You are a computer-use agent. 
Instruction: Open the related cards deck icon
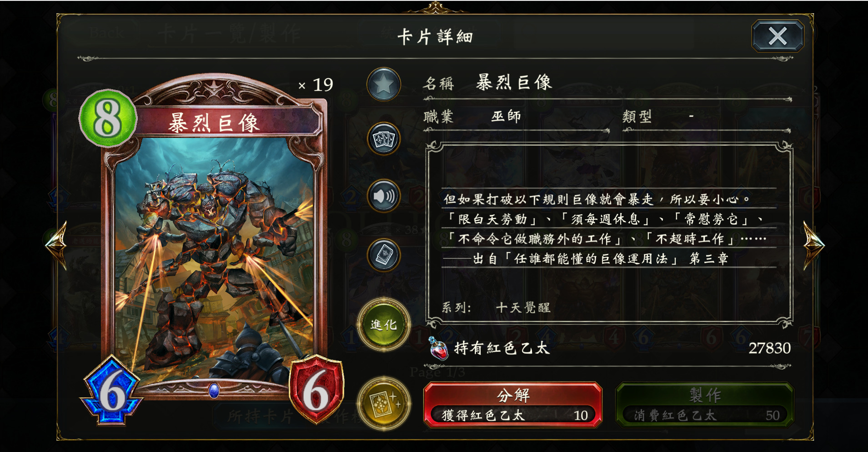tap(384, 139)
